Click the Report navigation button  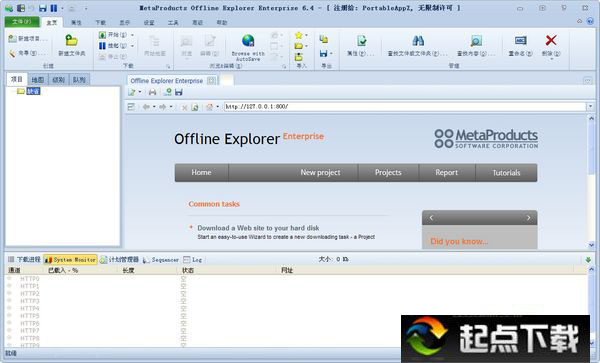[x=447, y=173]
